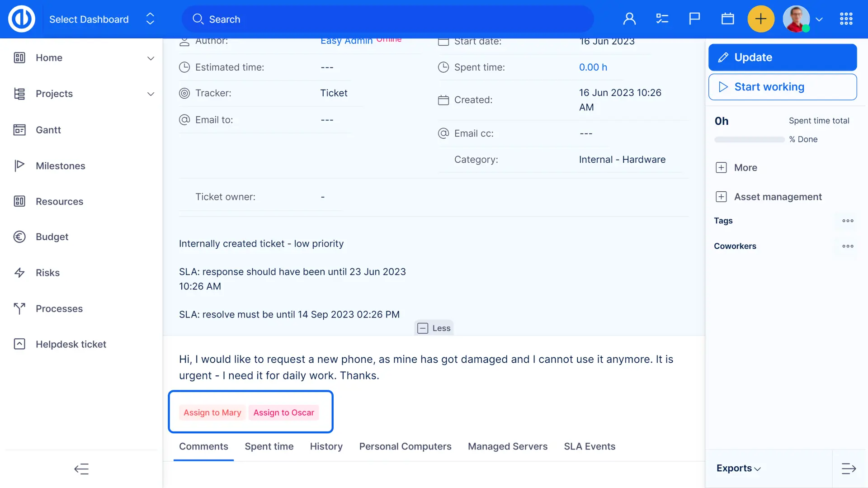The image size is (868, 488).
Task: Expand the Asset management section
Action: coord(721,197)
